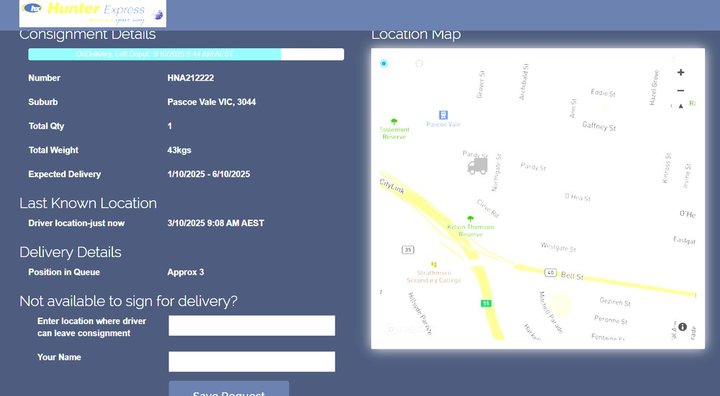Click the O'Hea St label on map
This screenshot has height=396, width=720.
click(x=577, y=197)
